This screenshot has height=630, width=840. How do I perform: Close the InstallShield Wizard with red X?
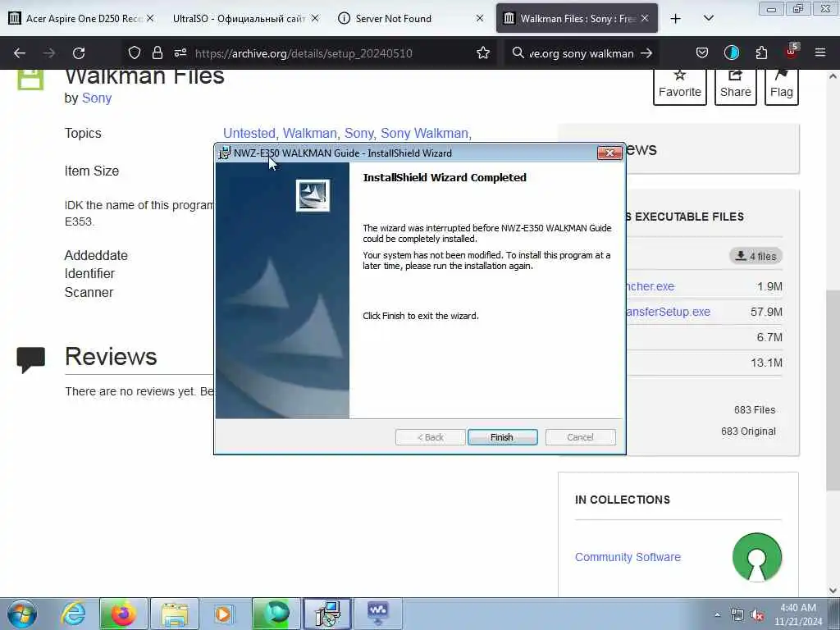click(609, 153)
